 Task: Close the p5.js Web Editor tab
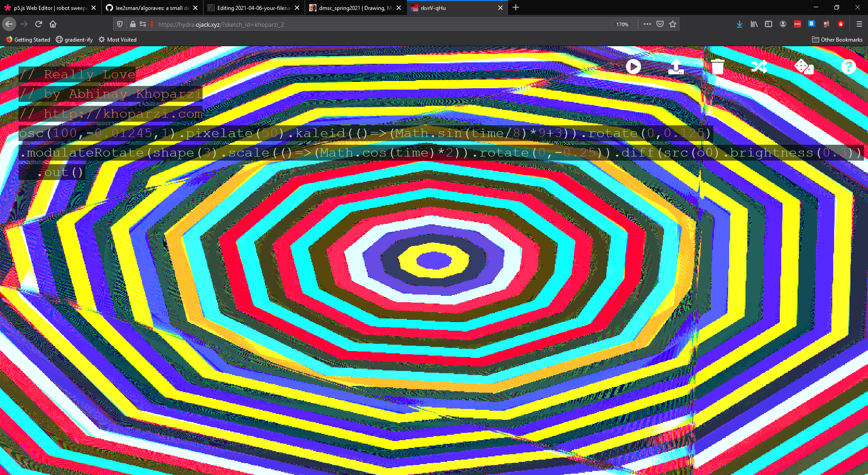94,8
